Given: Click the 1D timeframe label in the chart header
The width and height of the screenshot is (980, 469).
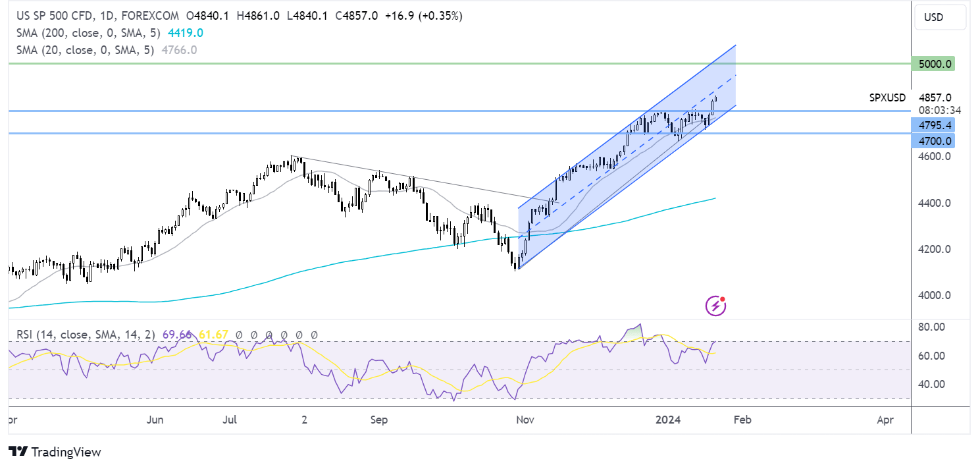Looking at the screenshot, I should (108, 15).
